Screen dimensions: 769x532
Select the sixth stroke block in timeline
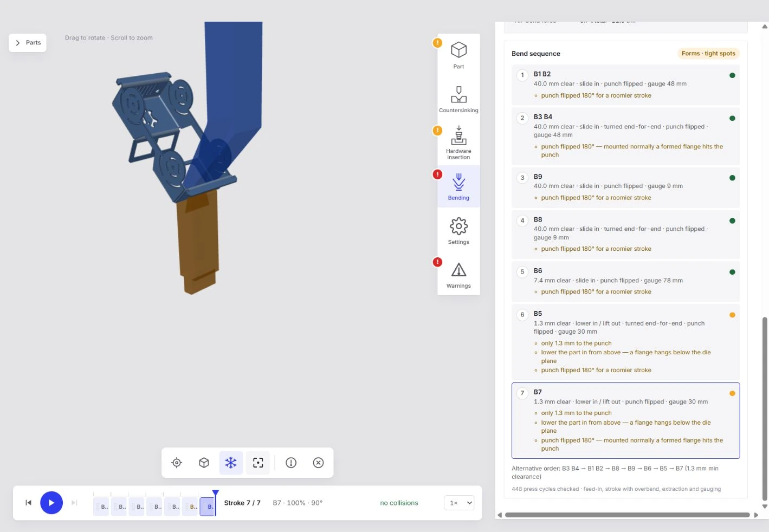190,507
